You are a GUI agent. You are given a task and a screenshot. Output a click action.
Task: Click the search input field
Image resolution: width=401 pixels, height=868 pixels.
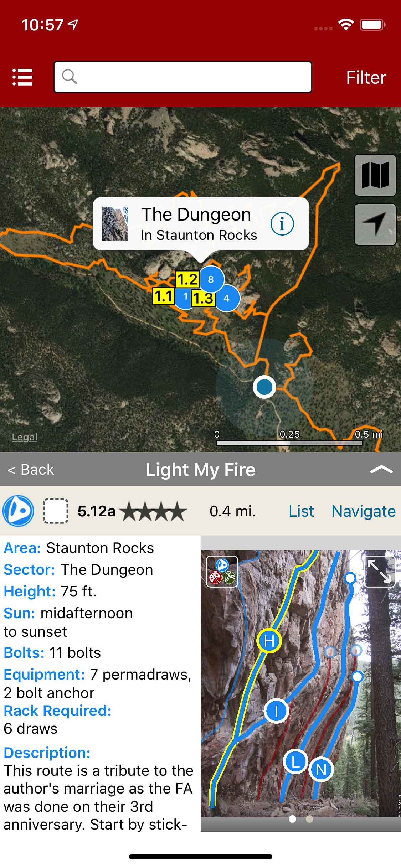point(183,77)
